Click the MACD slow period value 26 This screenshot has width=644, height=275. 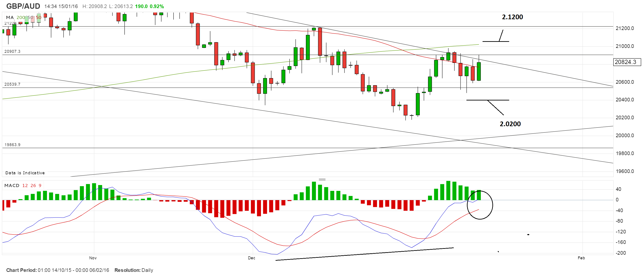33,185
